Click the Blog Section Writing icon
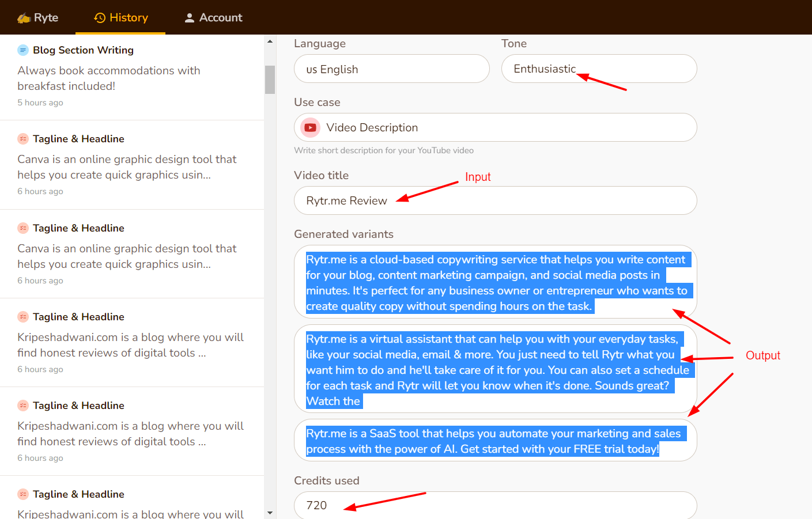The image size is (812, 519). (23, 50)
